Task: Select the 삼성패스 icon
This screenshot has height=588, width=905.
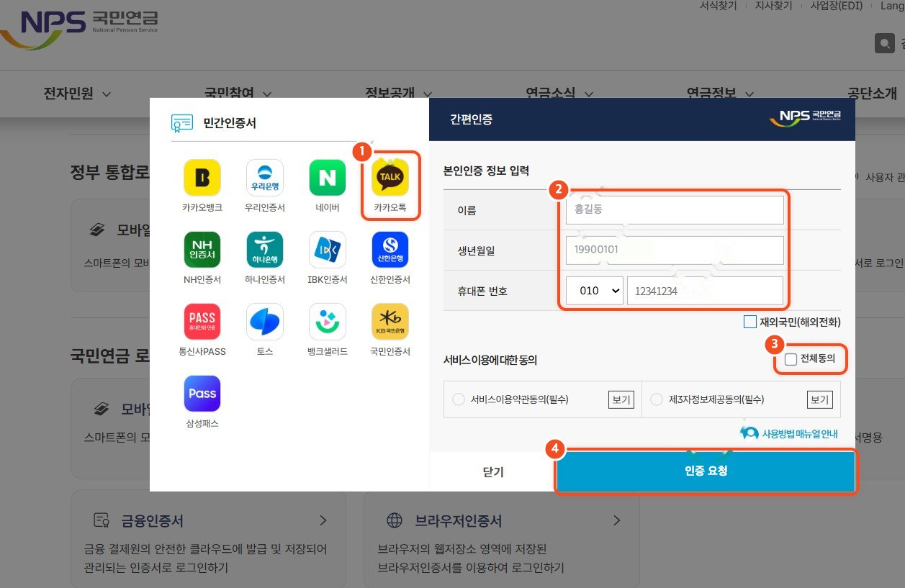Action: (202, 394)
